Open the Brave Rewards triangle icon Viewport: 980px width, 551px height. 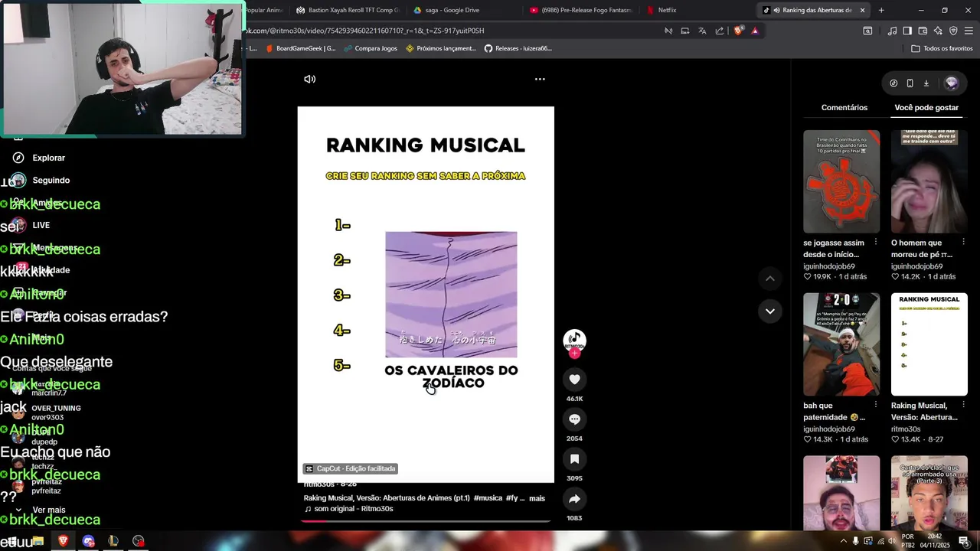pos(755,31)
